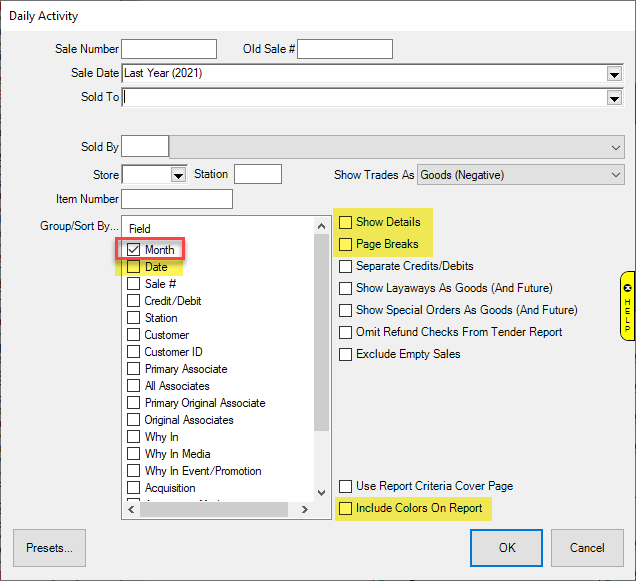This screenshot has width=636, height=581.
Task: Click the Cancel button
Action: 587,548
